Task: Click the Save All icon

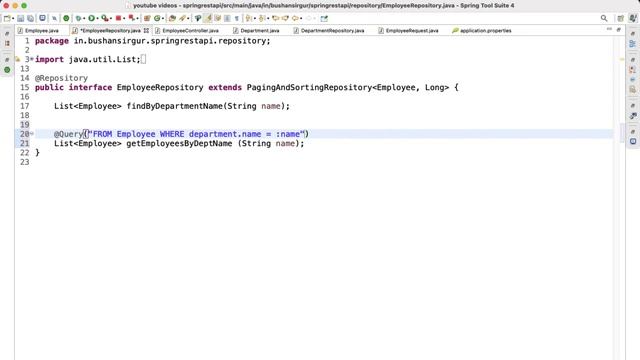Action: click(x=30, y=18)
